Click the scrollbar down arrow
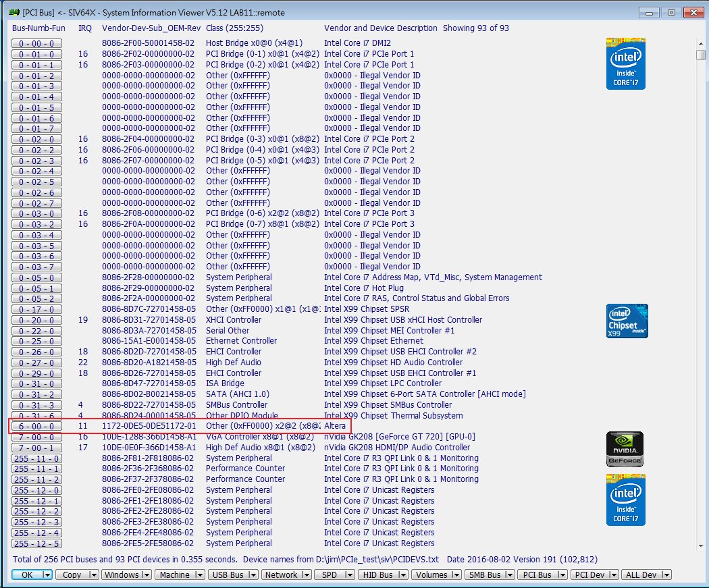The width and height of the screenshot is (709, 588). pyautogui.click(x=701, y=546)
